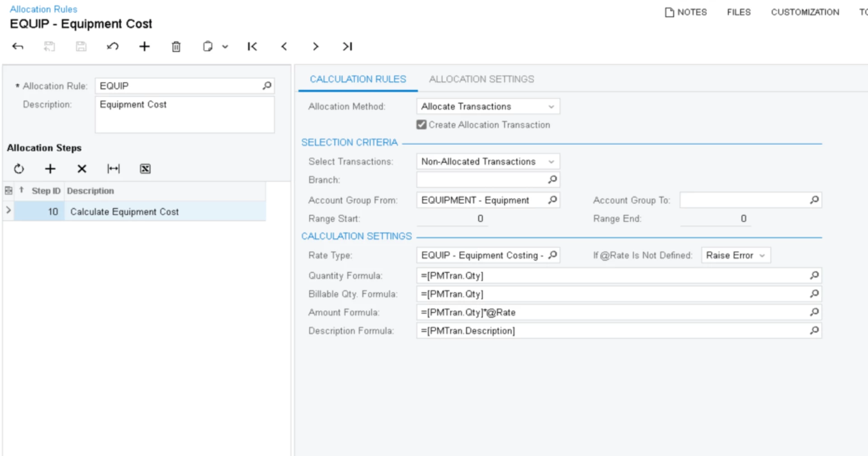Open lookup for Allocation Rule field

click(267, 85)
